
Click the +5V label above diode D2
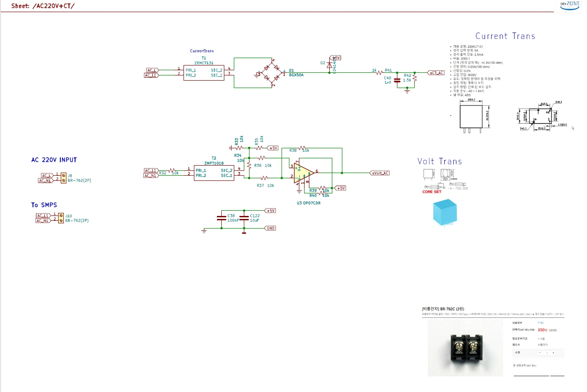point(336,58)
